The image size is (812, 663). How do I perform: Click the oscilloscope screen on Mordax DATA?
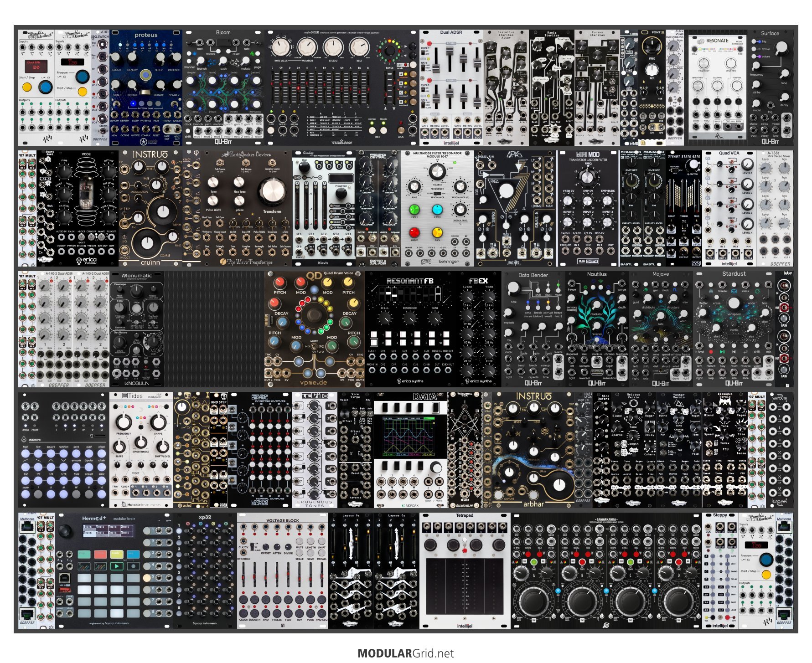pos(409,437)
